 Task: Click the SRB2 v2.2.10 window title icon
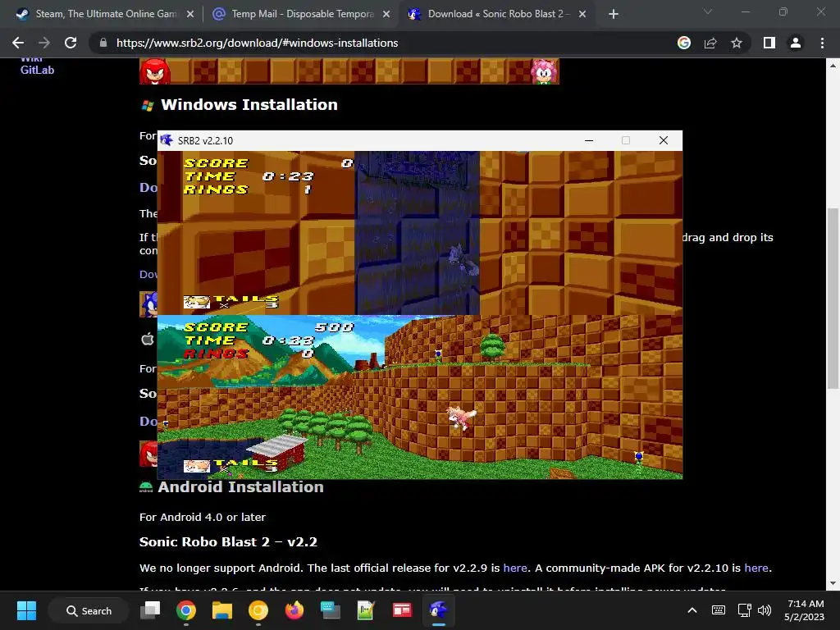(167, 140)
